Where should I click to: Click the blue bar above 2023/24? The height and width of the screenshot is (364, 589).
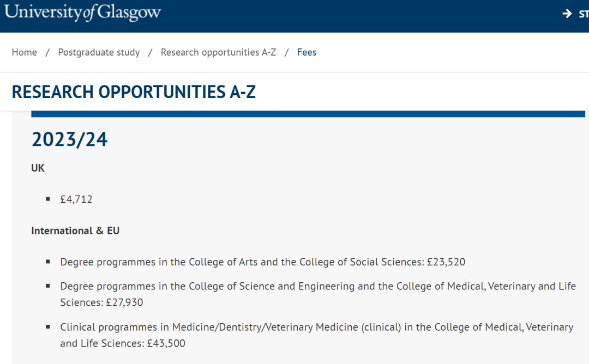click(x=308, y=114)
